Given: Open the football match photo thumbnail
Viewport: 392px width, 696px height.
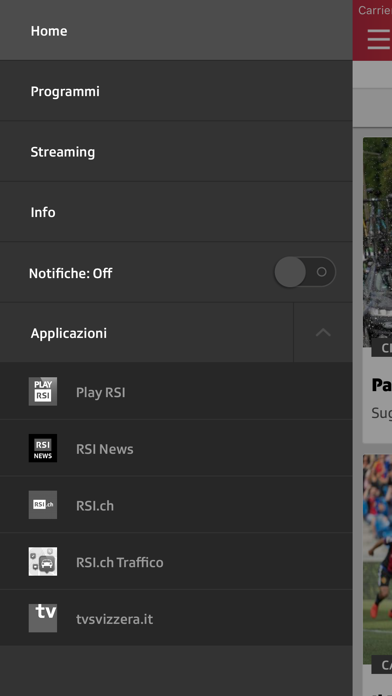Looking at the screenshot, I should (x=377, y=559).
